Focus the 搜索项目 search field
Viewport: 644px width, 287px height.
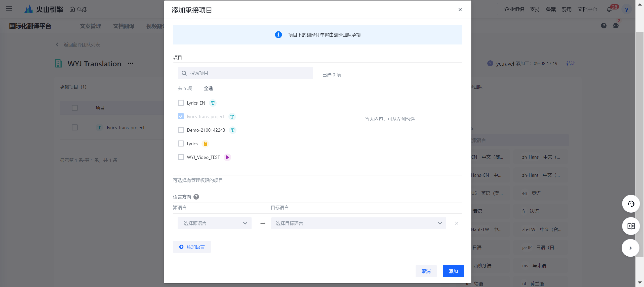pos(245,73)
